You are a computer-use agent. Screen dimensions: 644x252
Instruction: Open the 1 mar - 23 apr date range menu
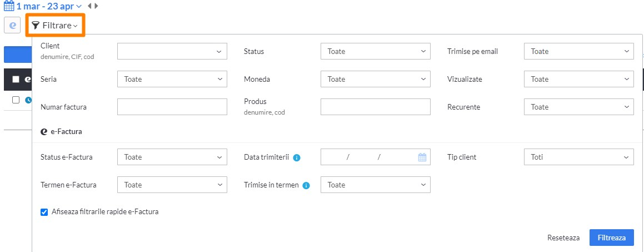coord(49,6)
